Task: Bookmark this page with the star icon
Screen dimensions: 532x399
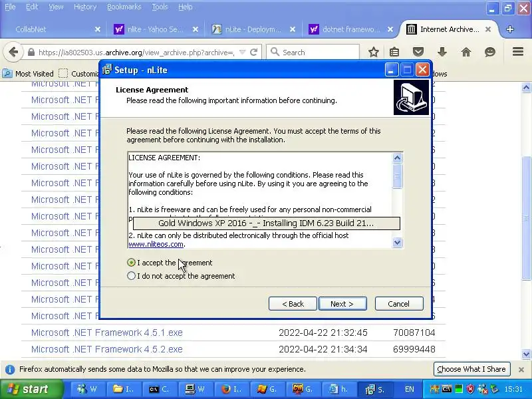Action: (374, 53)
